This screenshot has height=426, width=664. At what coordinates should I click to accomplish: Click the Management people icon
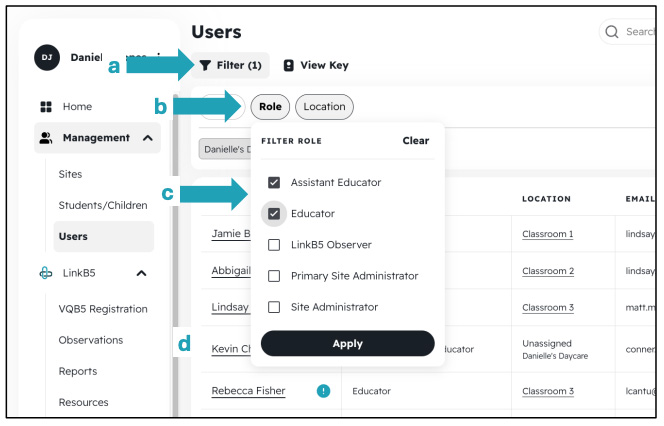click(x=46, y=138)
